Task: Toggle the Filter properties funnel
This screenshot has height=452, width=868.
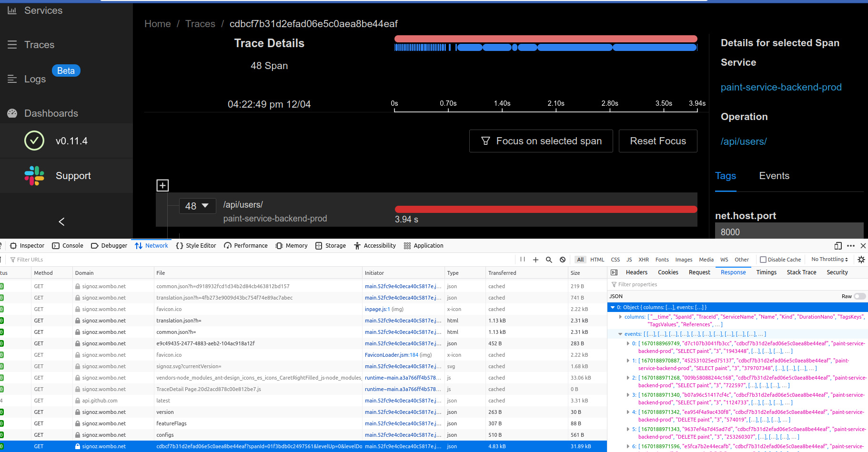Action: [614, 284]
